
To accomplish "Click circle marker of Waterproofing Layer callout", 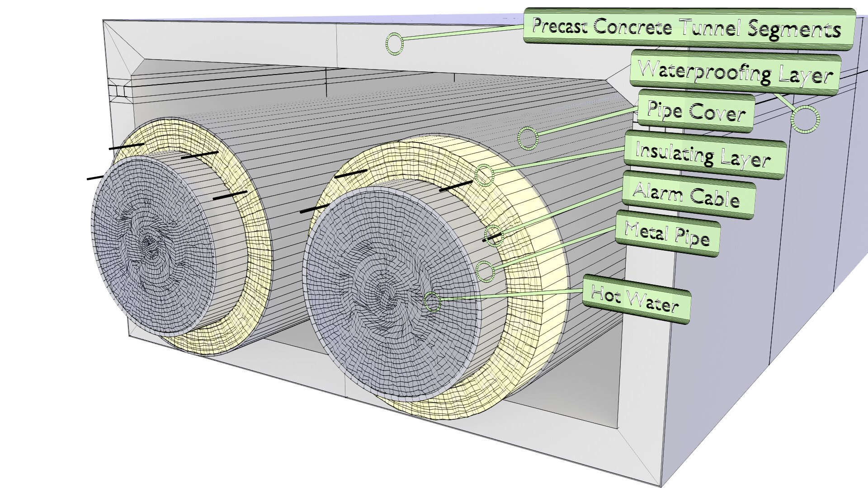I will click(x=805, y=119).
